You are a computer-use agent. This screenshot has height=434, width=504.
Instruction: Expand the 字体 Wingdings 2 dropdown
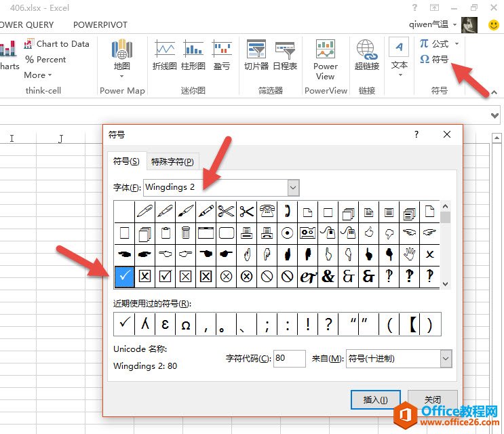pos(293,188)
